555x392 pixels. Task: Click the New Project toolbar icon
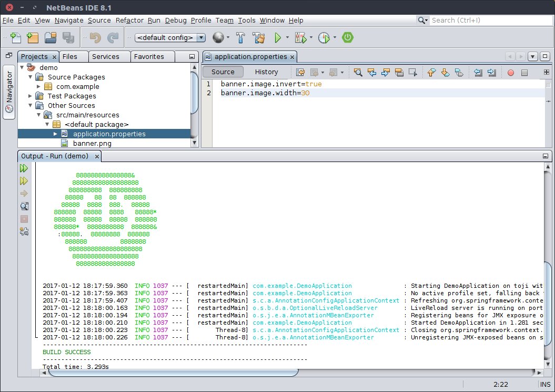[32, 37]
